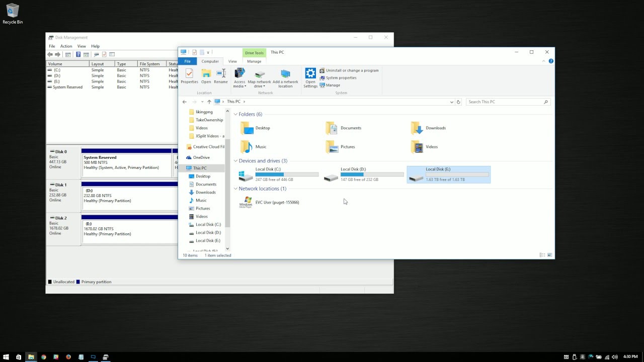Image resolution: width=644 pixels, height=362 pixels.
Task: Click Manage in the System ribbon group
Action: pyautogui.click(x=330, y=85)
